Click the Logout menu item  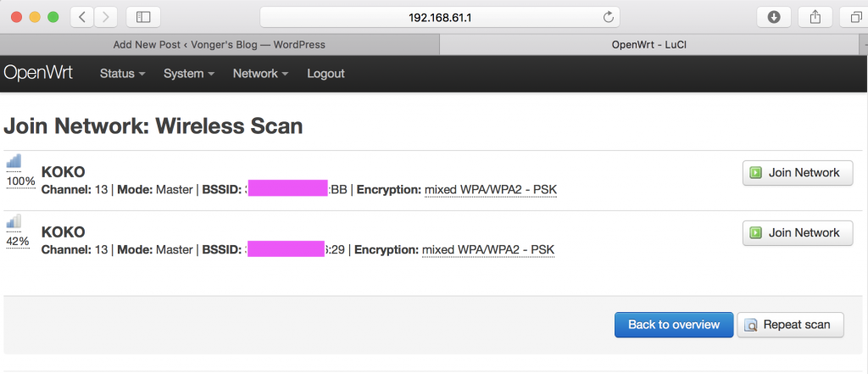(x=326, y=74)
